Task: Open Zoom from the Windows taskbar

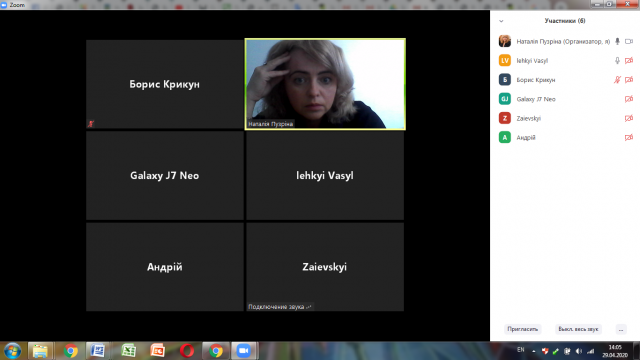Action: [x=244, y=351]
